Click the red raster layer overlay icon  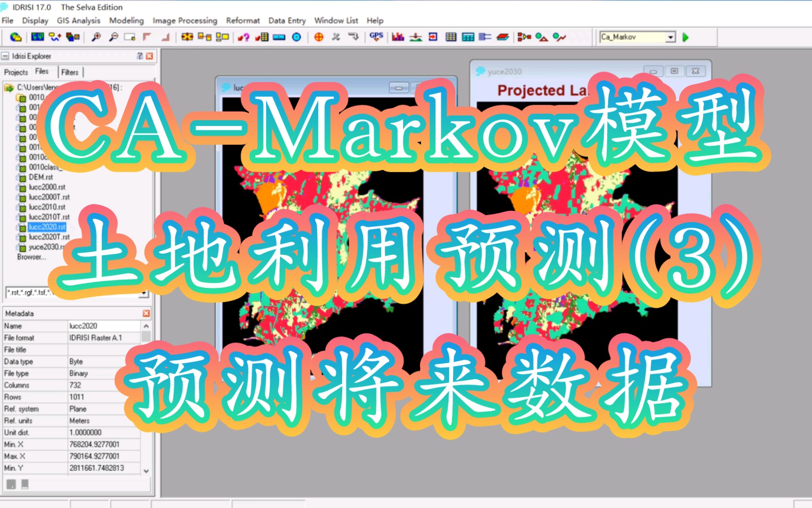click(503, 37)
